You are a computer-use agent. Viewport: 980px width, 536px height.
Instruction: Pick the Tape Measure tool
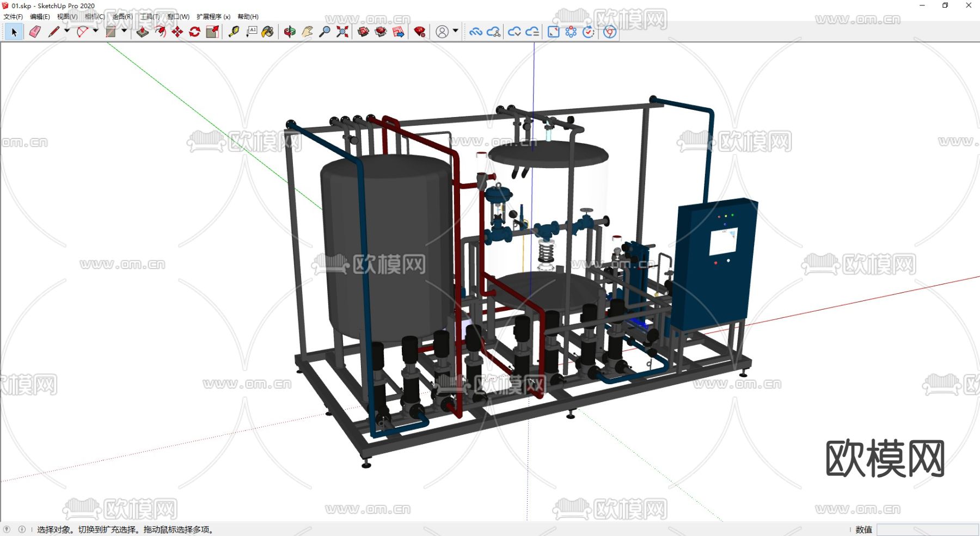click(234, 32)
